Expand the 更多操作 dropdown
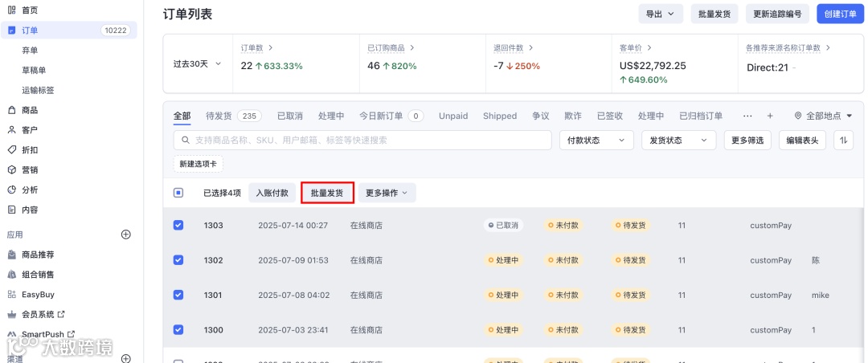868x363 pixels. [387, 193]
